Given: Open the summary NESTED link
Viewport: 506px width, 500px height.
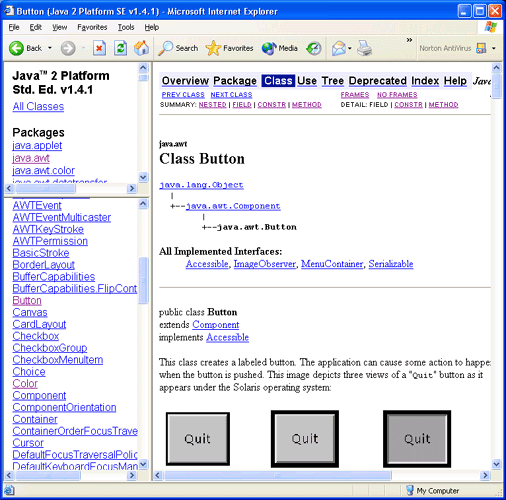Looking at the screenshot, I should (213, 105).
